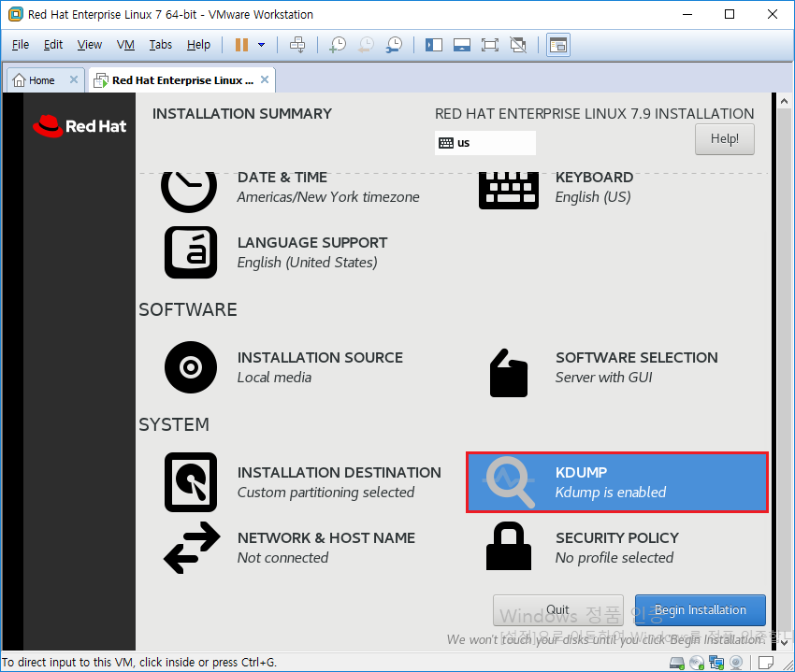This screenshot has width=795, height=672.
Task: Click the SOFTWARE SELECTION label
Action: (637, 358)
